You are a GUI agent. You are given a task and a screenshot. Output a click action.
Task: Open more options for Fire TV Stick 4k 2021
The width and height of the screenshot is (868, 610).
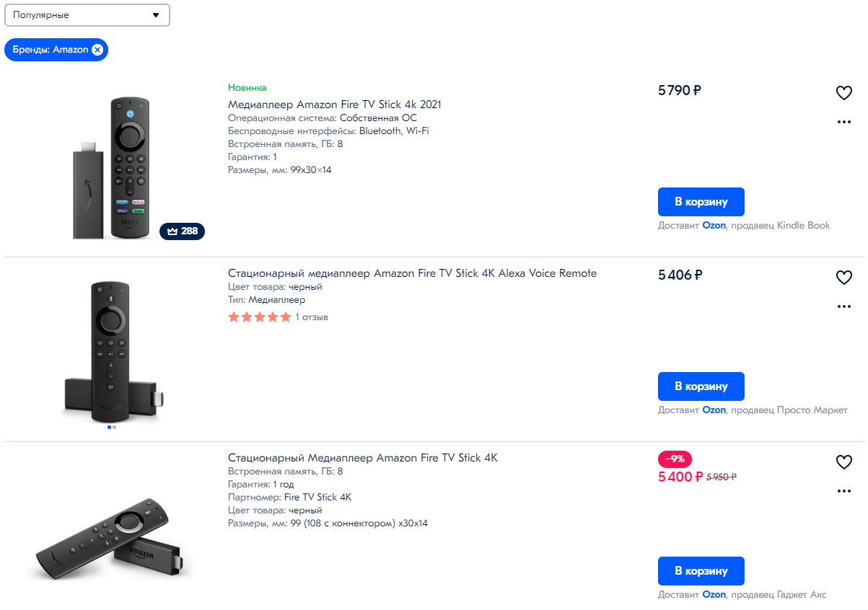pos(843,122)
